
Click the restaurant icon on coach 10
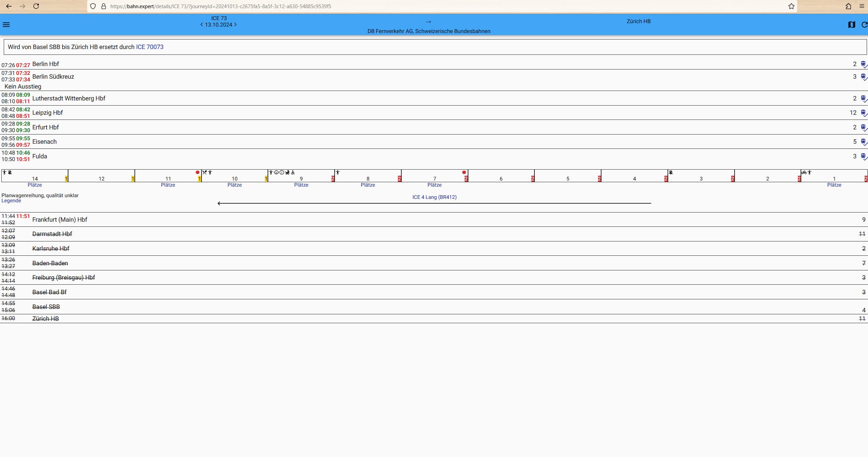[205, 173]
